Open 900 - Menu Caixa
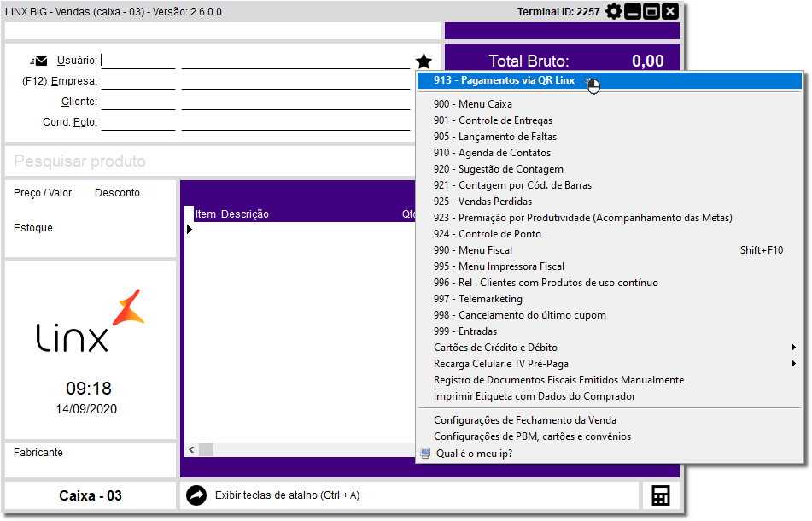This screenshot has height=521, width=812. [610, 104]
